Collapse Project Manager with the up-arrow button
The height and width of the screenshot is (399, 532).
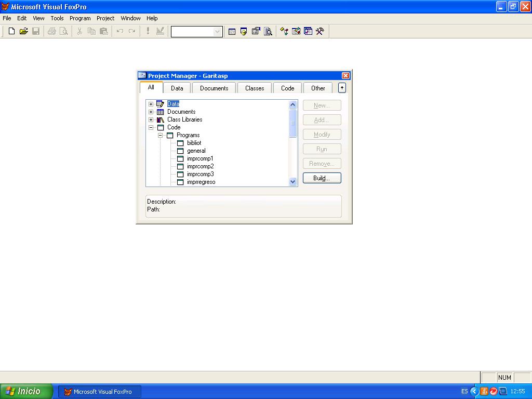(x=342, y=88)
